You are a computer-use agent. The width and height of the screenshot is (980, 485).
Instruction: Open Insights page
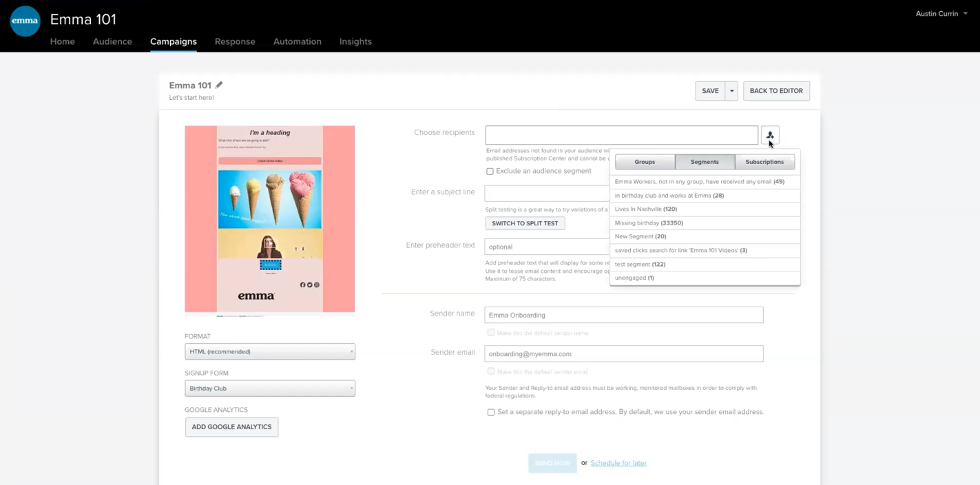click(355, 41)
